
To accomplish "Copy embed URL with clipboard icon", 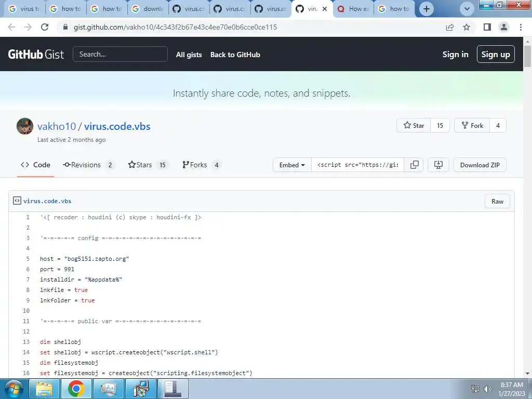I will [x=414, y=165].
